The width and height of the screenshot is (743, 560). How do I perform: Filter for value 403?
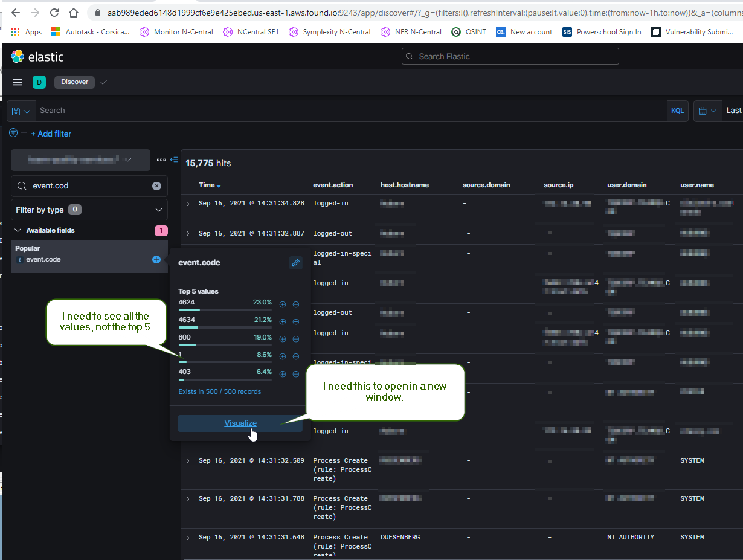283,374
